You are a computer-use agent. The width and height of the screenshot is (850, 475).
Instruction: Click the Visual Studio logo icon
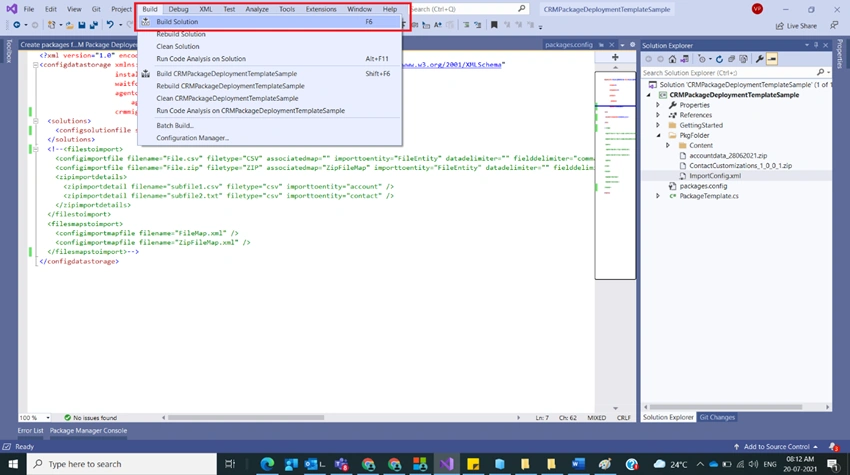[x=11, y=9]
